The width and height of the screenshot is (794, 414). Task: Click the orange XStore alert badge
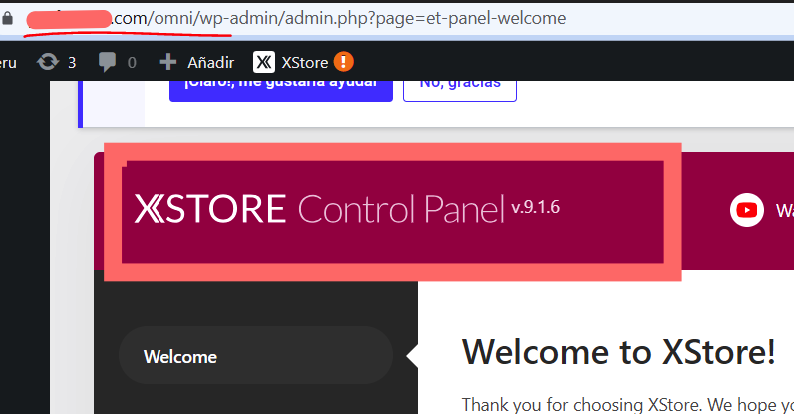[x=344, y=62]
